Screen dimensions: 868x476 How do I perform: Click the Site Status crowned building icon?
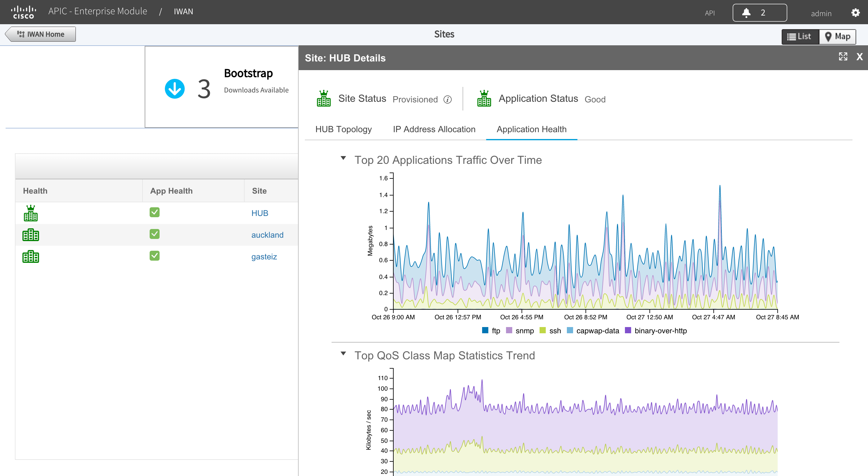click(x=323, y=98)
